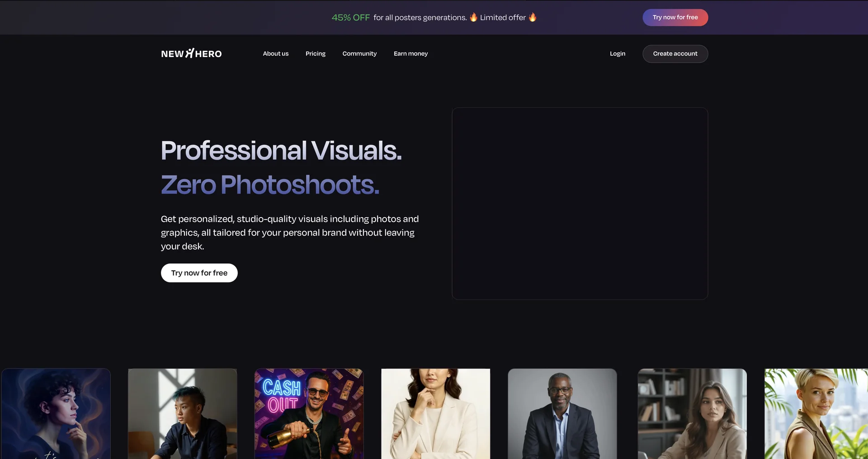Screen dimensions: 868x459
Task: Click the purple banner "Try now for free" button
Action: point(675,17)
